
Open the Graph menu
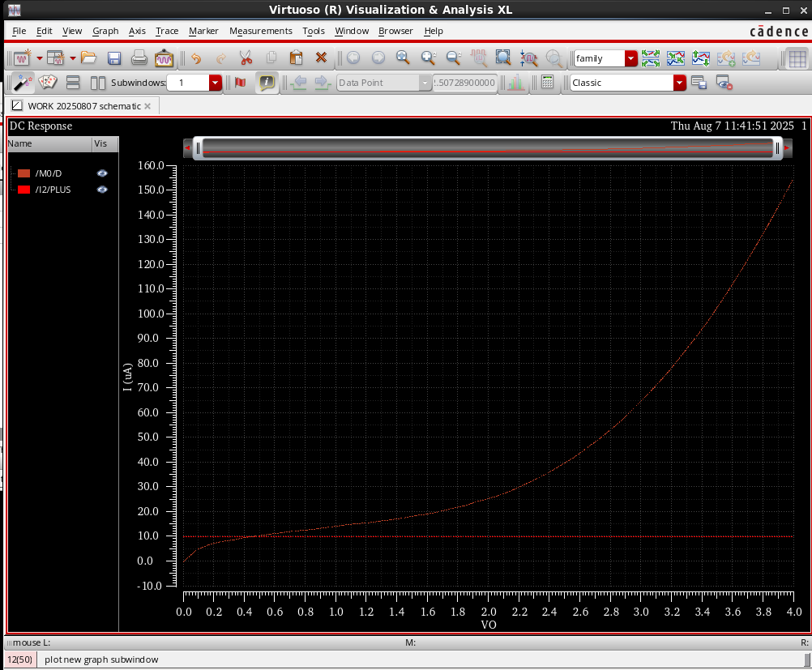[105, 31]
